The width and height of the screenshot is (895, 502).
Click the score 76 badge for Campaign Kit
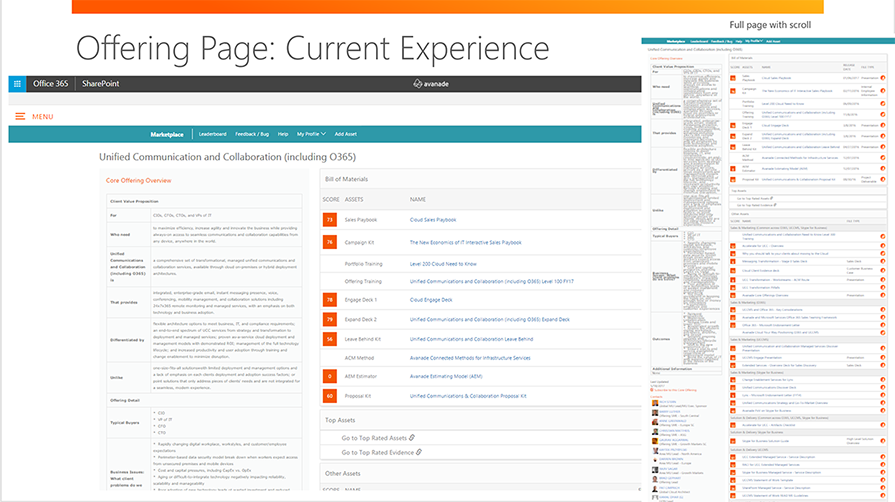point(329,242)
